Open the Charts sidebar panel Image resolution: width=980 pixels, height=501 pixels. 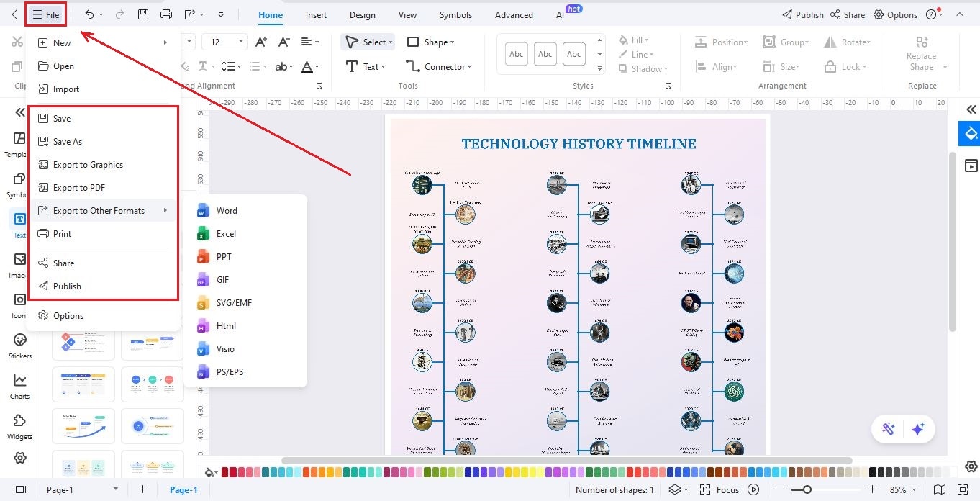pos(20,386)
